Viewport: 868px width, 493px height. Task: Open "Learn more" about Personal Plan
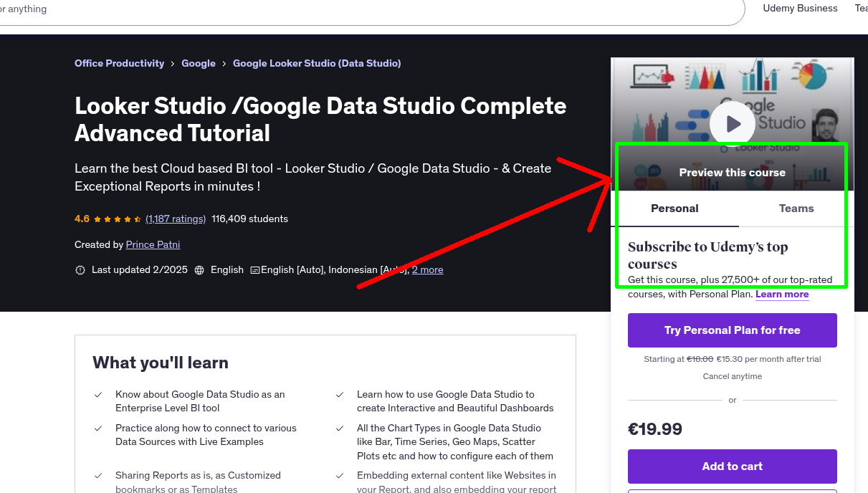point(781,294)
